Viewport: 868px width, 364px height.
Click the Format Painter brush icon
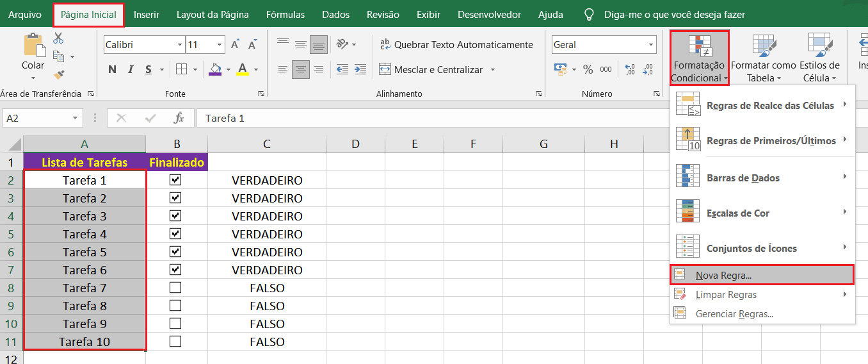coord(59,75)
